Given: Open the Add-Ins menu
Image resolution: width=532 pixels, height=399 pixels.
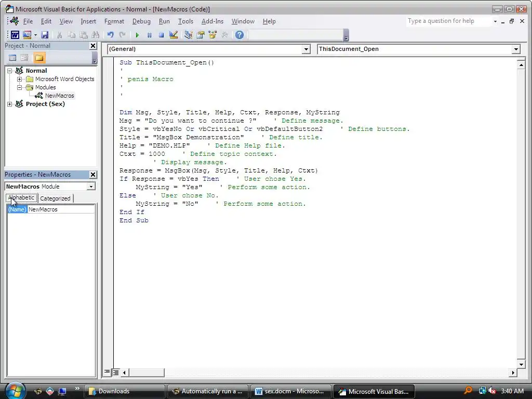Looking at the screenshot, I should coord(212,21).
